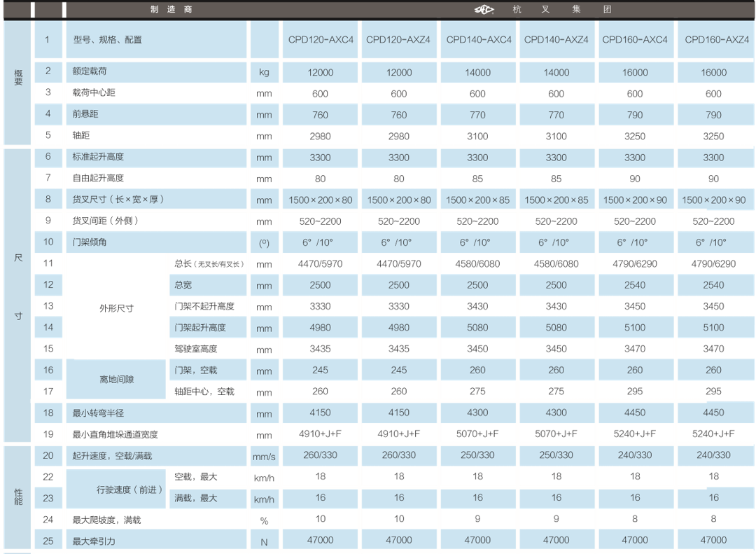Viewport: 756px width, 554px height.
Task: Click the 外形尺寸 group label
Action: 117,308
